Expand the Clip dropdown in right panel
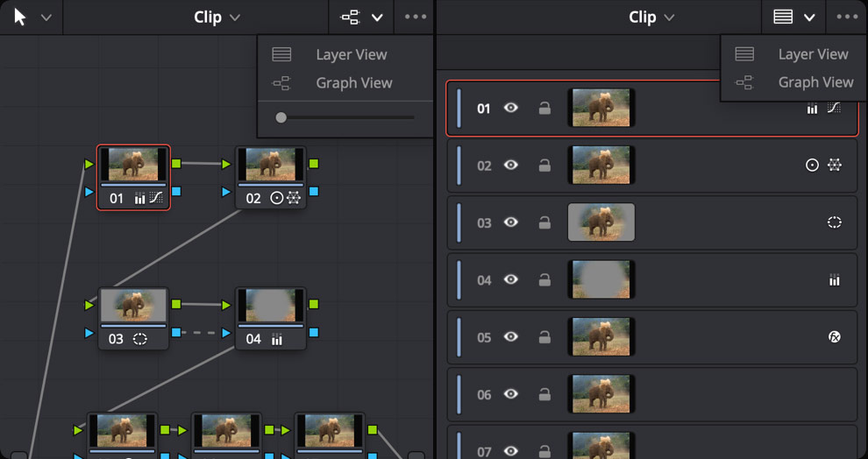Screen dimensions: 868x459 coord(651,18)
